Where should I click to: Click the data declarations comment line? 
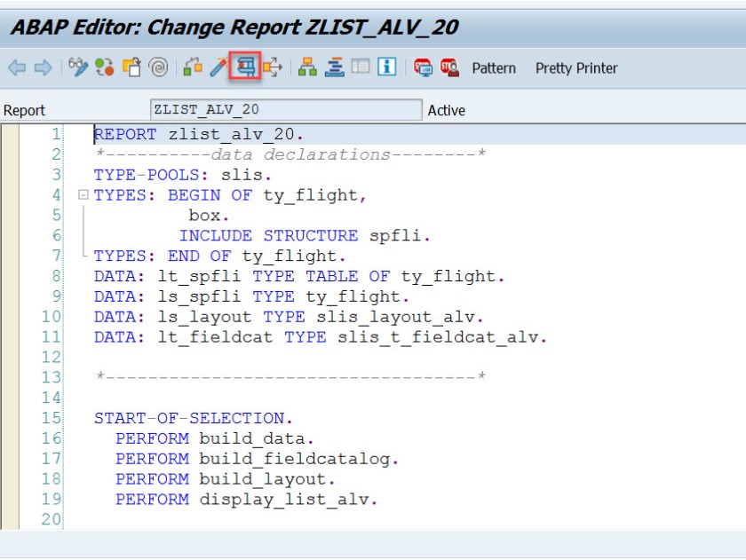point(290,154)
